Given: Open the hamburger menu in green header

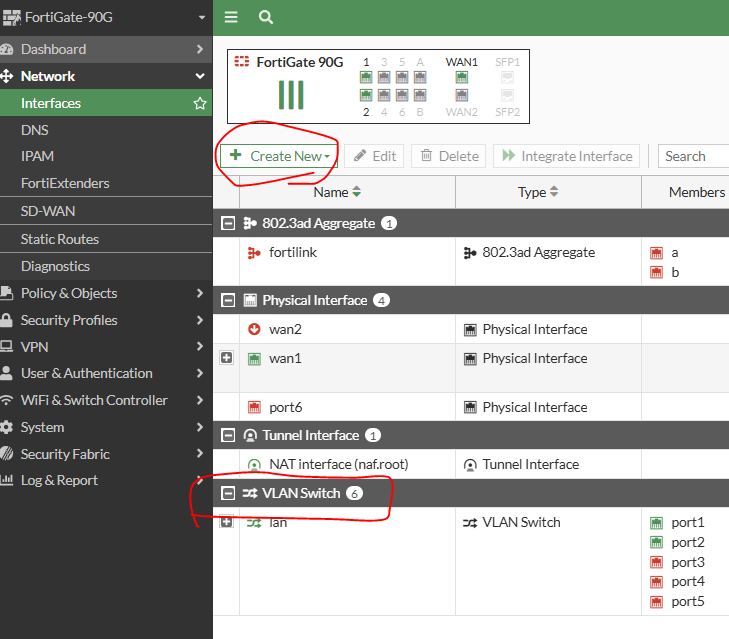Looking at the screenshot, I should point(231,18).
